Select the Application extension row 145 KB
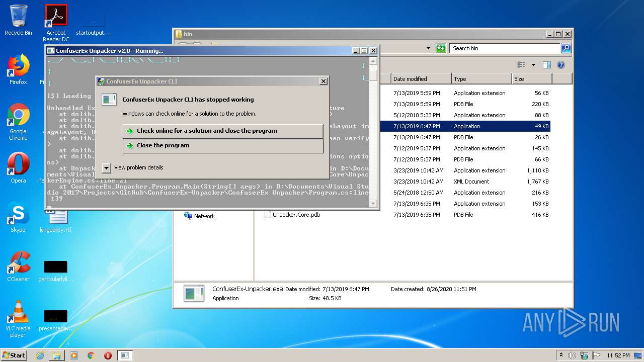 (465, 148)
